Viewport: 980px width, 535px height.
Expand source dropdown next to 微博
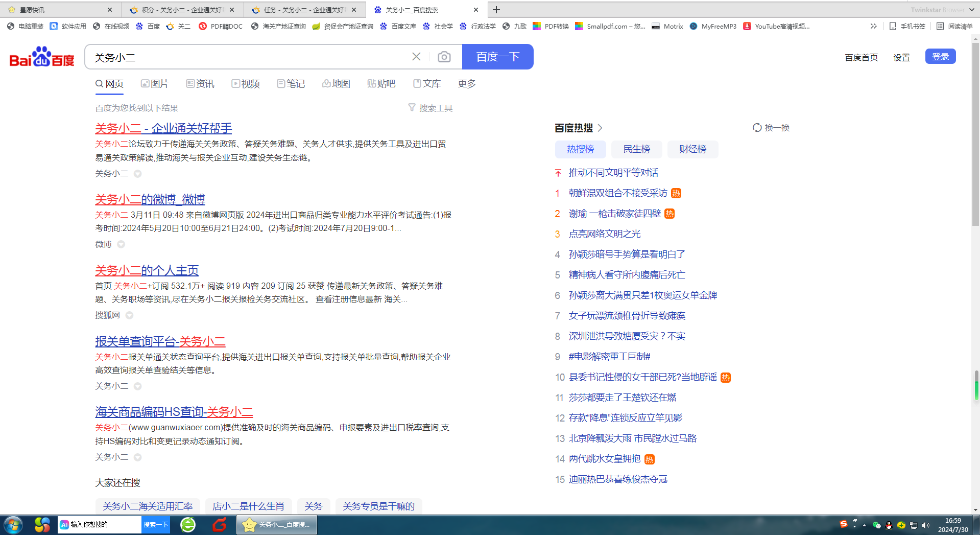tap(121, 244)
